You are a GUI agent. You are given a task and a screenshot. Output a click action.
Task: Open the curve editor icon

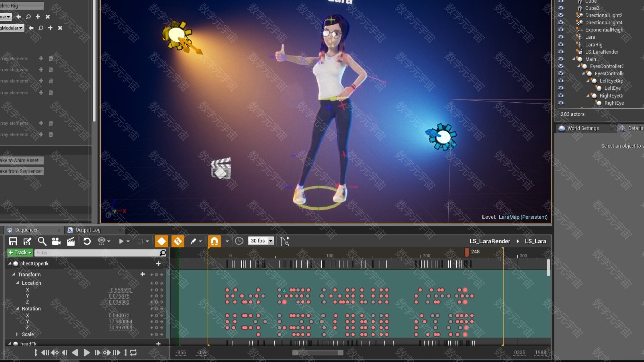tap(285, 241)
